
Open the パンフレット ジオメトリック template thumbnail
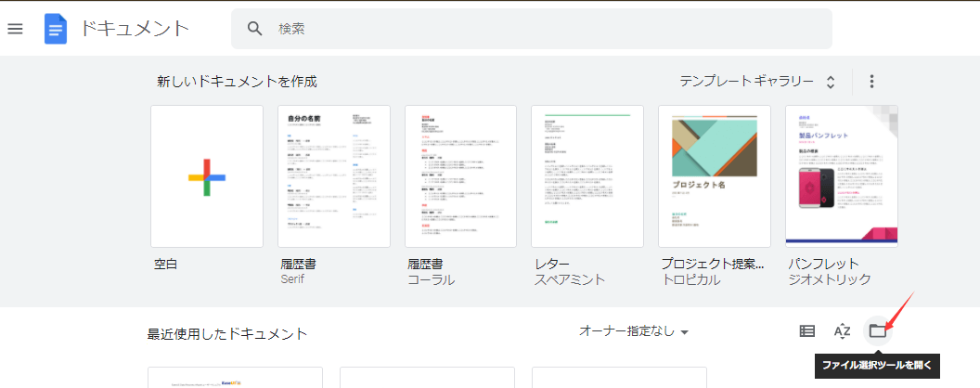841,176
